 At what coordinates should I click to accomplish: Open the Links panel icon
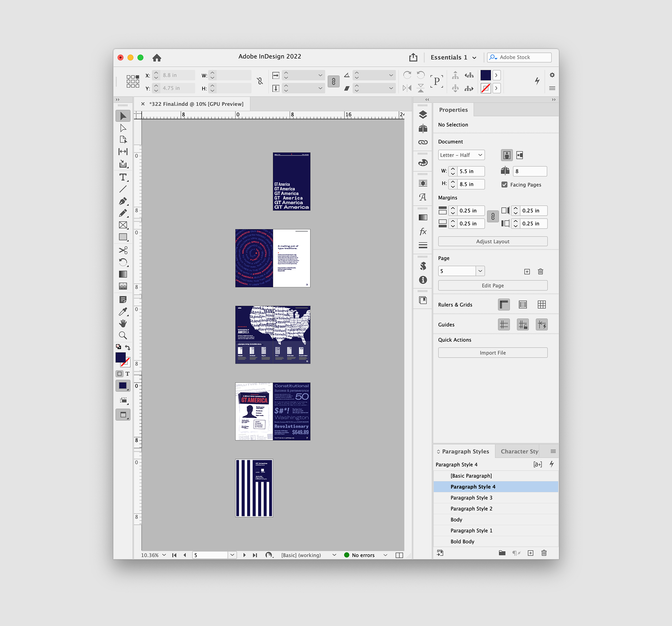[x=423, y=142]
